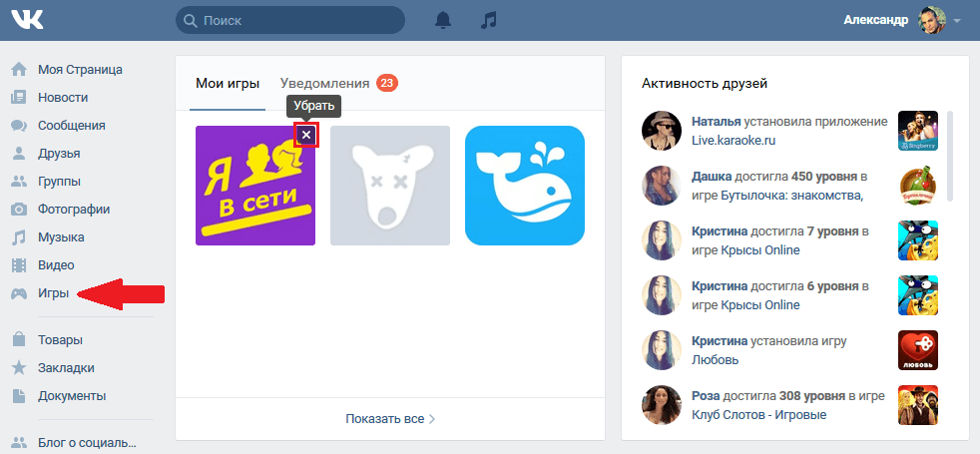Click the VK logo
Screen dimensions: 980x454
coord(27,20)
